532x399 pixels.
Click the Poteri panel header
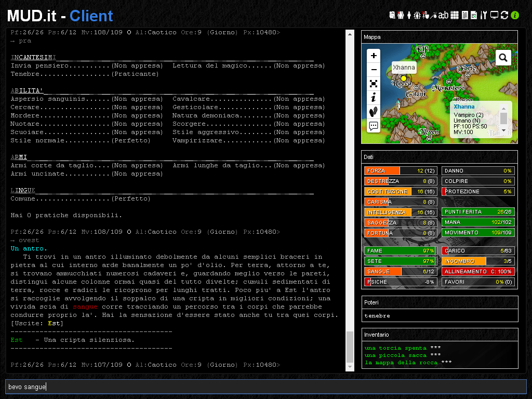click(440, 302)
